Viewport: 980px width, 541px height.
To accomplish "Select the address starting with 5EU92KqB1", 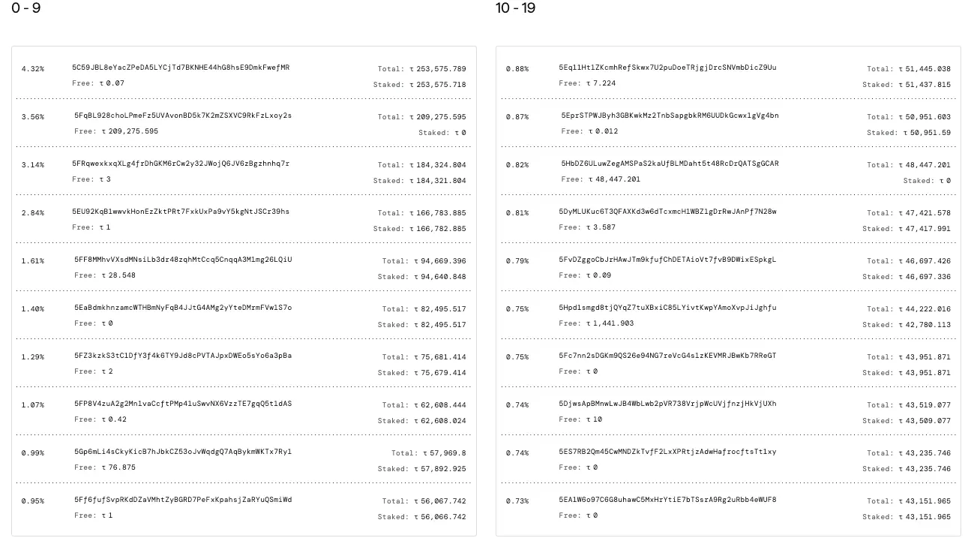I will click(181, 212).
